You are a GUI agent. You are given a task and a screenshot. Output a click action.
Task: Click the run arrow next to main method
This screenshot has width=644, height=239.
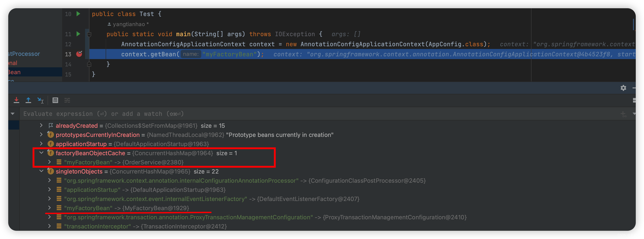(78, 34)
